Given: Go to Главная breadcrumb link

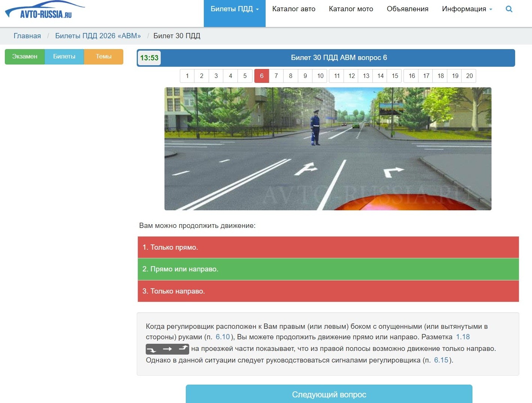Looking at the screenshot, I should point(27,36).
